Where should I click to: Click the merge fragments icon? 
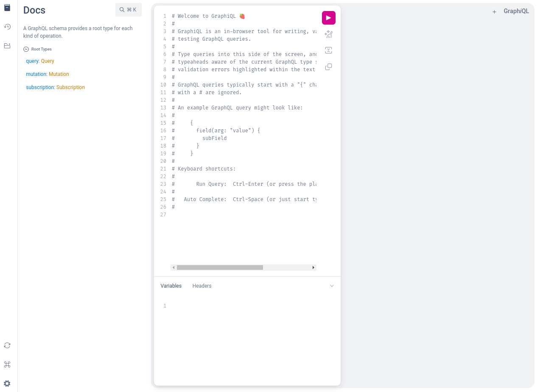328,50
